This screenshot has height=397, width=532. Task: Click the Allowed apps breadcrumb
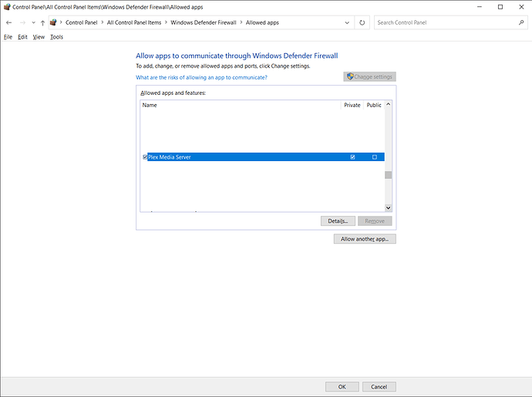(x=262, y=22)
